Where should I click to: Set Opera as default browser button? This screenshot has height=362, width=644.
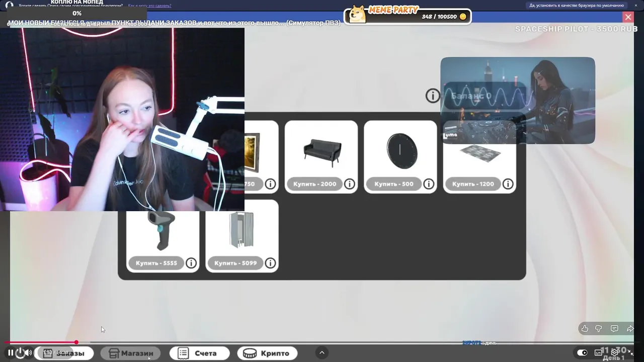[x=577, y=6]
